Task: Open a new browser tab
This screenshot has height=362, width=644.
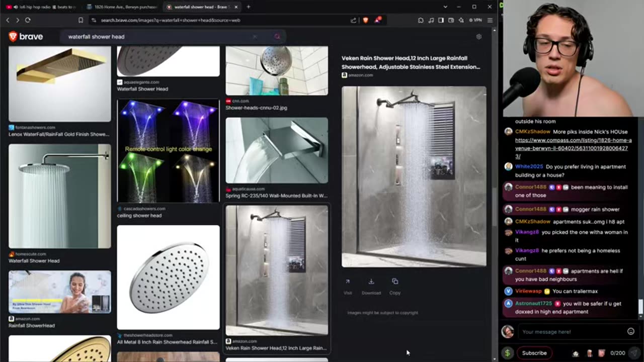Action: pos(248,7)
